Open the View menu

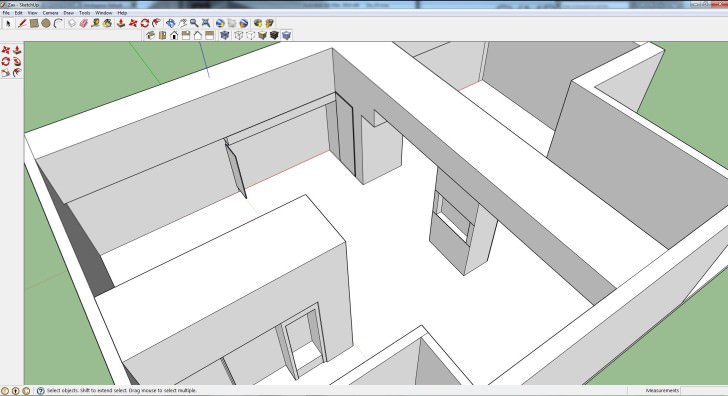click(x=32, y=13)
